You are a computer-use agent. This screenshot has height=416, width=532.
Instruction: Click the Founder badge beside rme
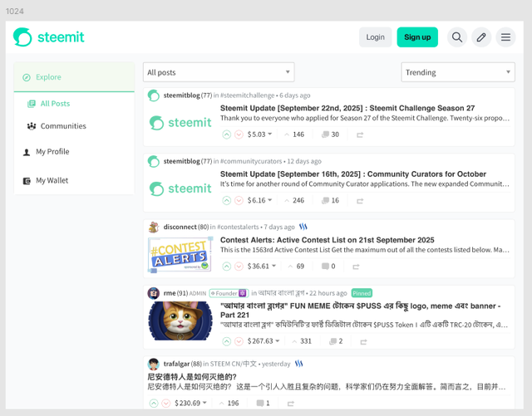[x=229, y=293]
